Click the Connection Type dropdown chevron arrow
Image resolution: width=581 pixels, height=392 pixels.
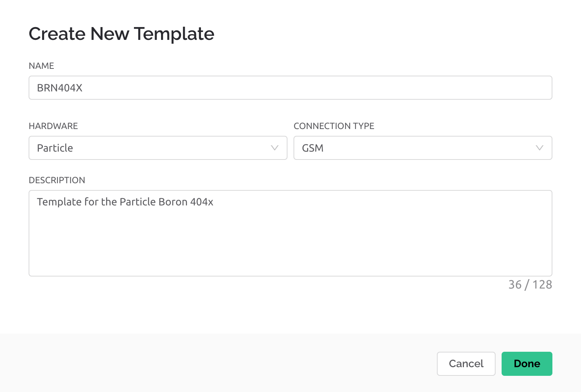[540, 148]
